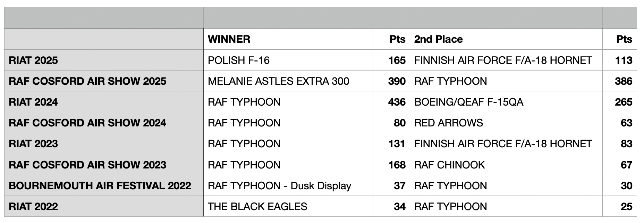
Task: Select the 2nd Place column header
Action: 506,39
